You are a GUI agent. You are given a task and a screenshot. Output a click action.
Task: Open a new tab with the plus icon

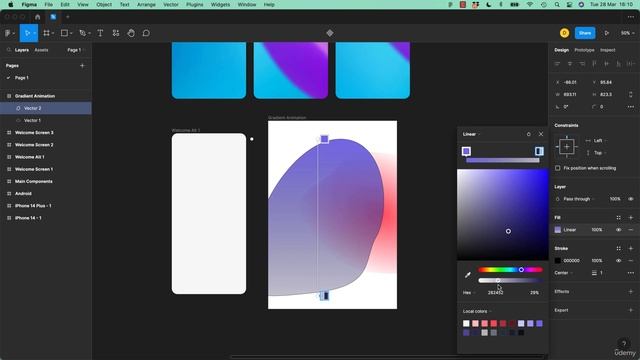[x=68, y=17]
